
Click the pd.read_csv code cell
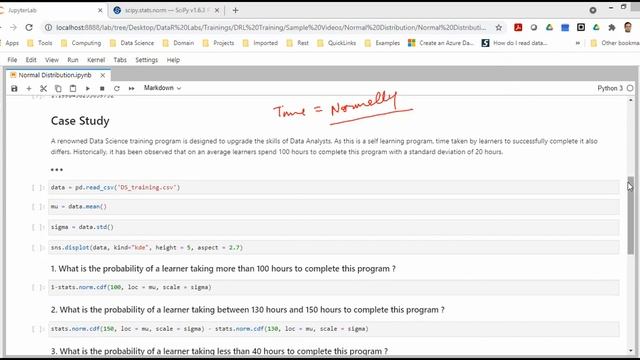(x=333, y=187)
